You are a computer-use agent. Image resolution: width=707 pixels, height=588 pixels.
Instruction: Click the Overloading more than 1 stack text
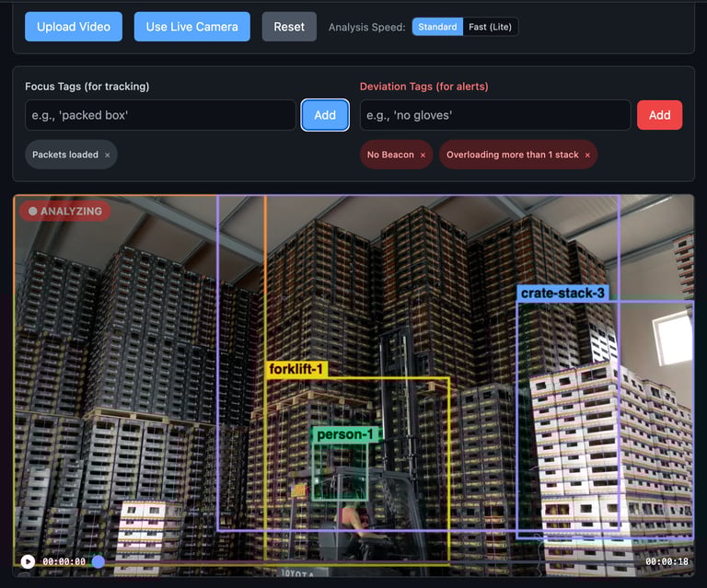(513, 155)
